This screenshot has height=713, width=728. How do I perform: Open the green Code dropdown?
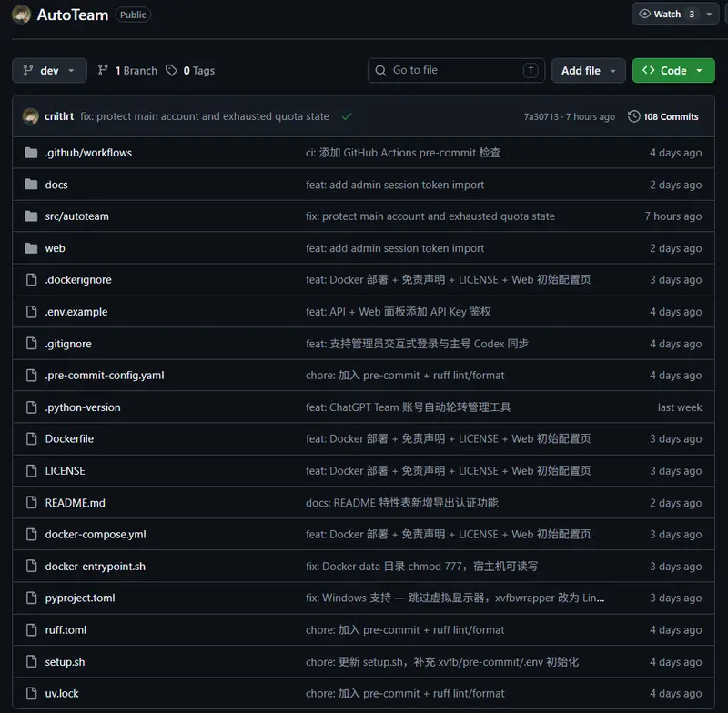pyautogui.click(x=673, y=71)
